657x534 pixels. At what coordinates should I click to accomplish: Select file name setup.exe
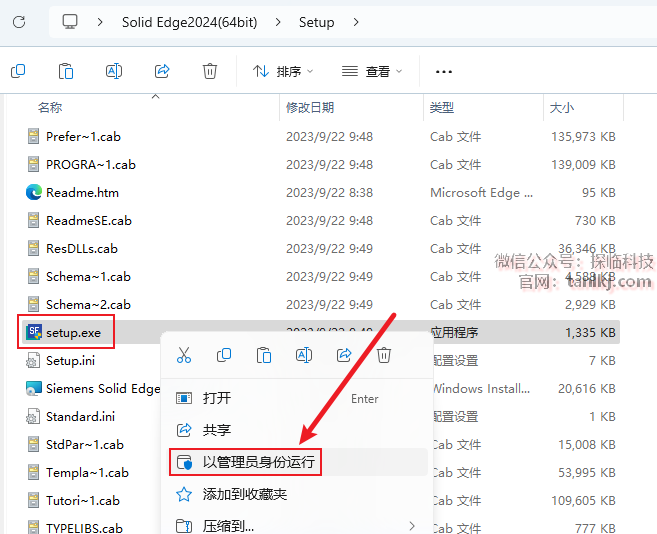pyautogui.click(x=73, y=332)
